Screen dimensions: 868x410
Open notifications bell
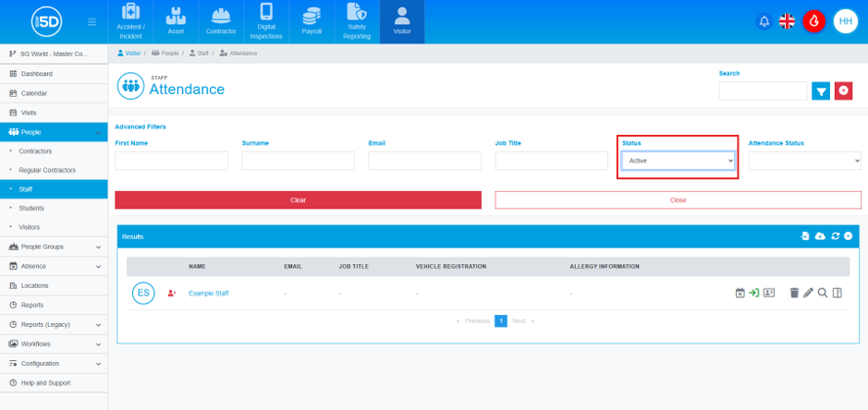pyautogui.click(x=764, y=21)
